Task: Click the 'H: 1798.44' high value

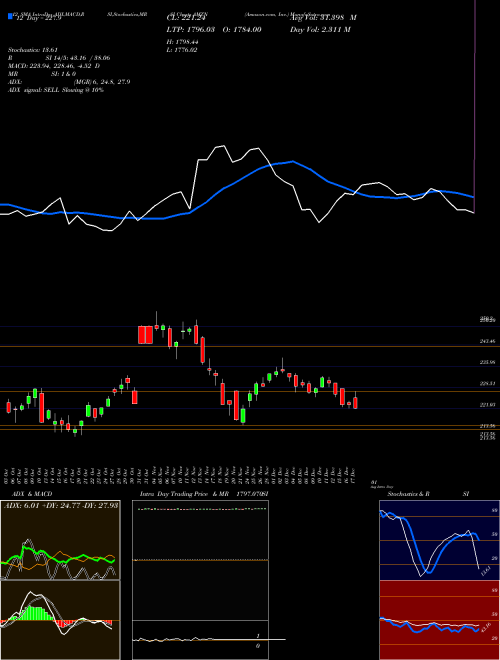Action: [184, 42]
